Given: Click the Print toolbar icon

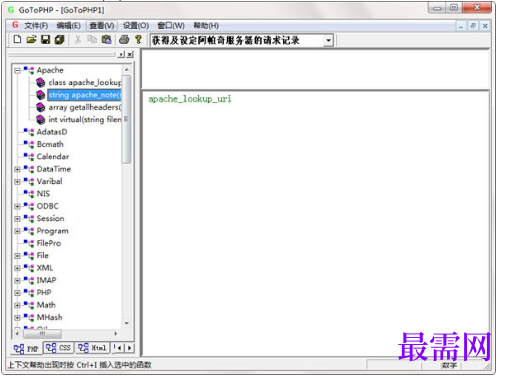Looking at the screenshot, I should 124,40.
